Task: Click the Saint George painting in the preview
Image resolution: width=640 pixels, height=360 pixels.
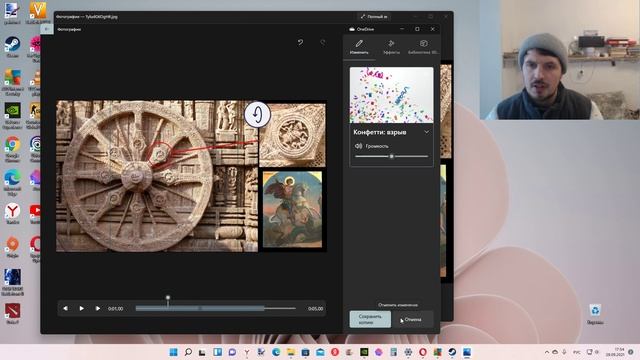Action: [x=292, y=209]
